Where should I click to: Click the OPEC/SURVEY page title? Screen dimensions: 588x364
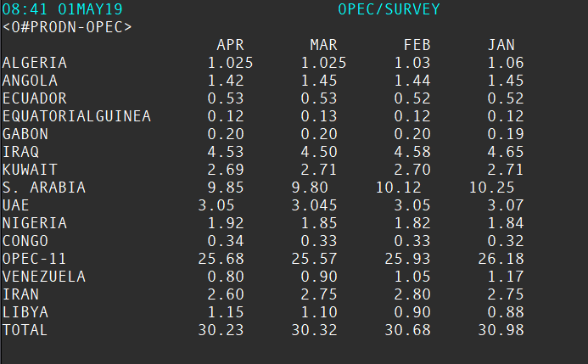click(x=389, y=9)
